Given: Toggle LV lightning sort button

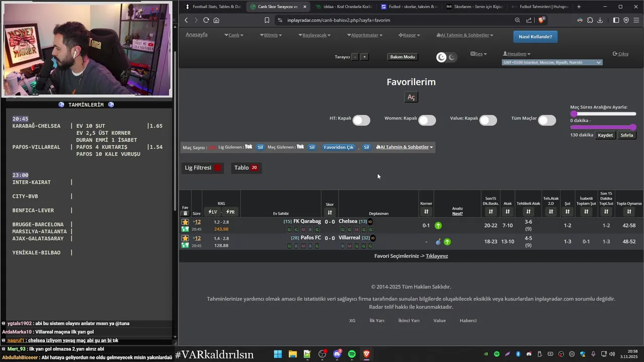Looking at the screenshot, I should [213, 212].
